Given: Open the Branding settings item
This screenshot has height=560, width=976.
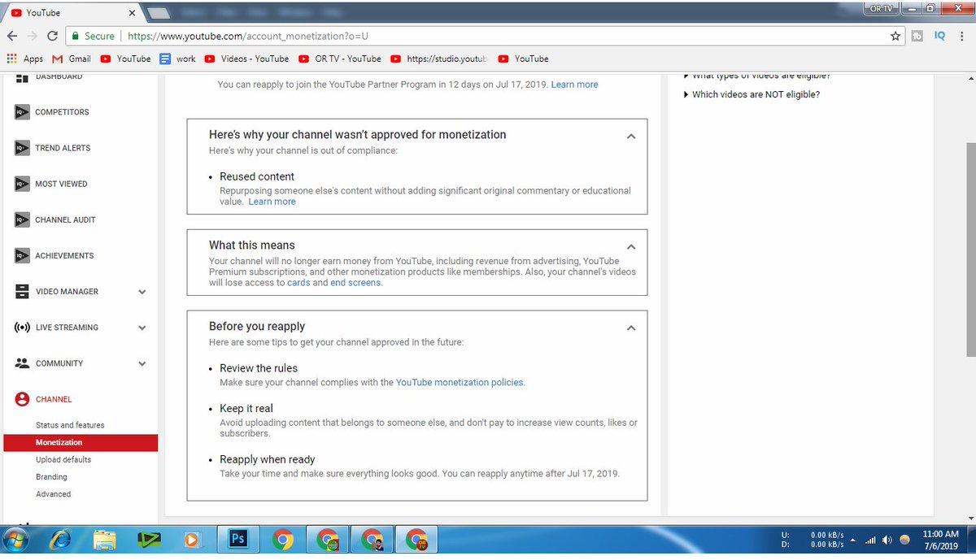Looking at the screenshot, I should point(51,477).
